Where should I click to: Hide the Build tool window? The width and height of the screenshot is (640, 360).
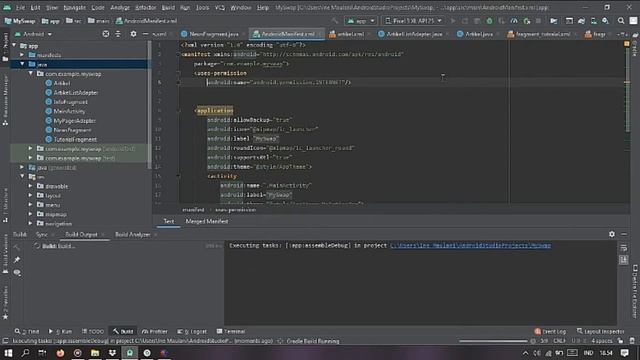point(624,234)
